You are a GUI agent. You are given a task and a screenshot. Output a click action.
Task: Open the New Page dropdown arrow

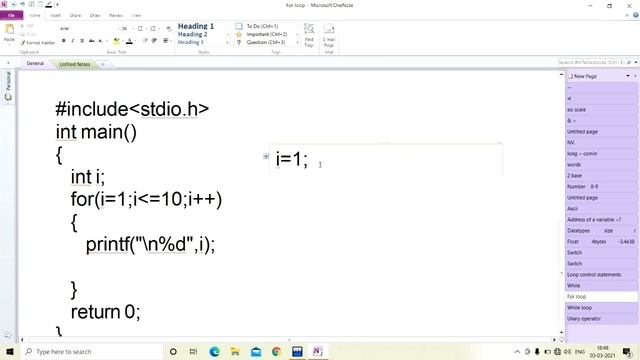[628, 76]
